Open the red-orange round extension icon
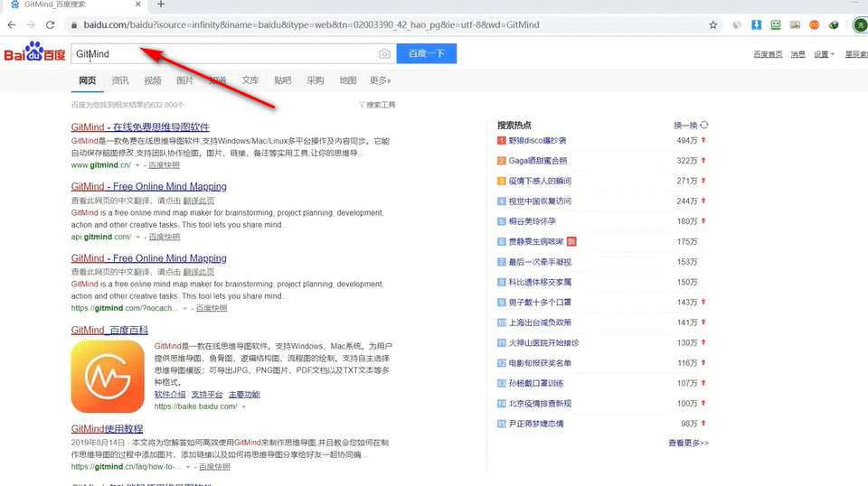 [x=815, y=25]
